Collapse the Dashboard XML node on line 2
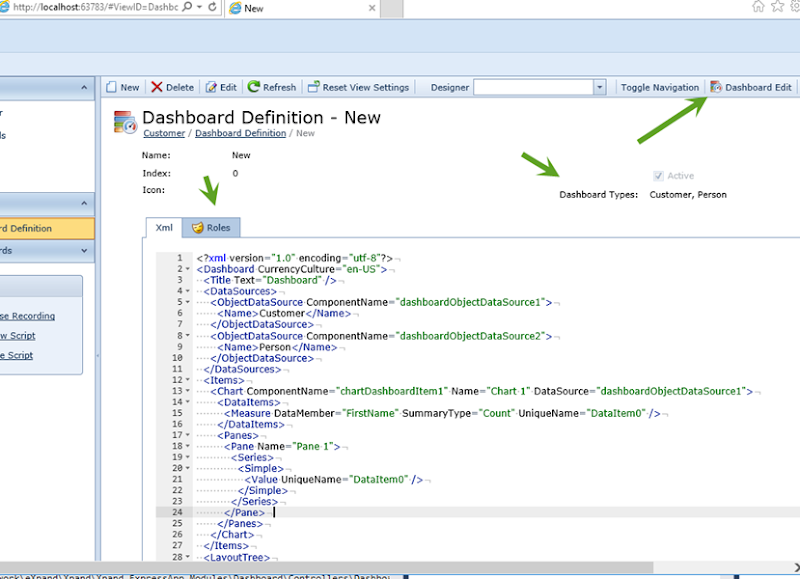This screenshot has height=579, width=800. [187, 269]
